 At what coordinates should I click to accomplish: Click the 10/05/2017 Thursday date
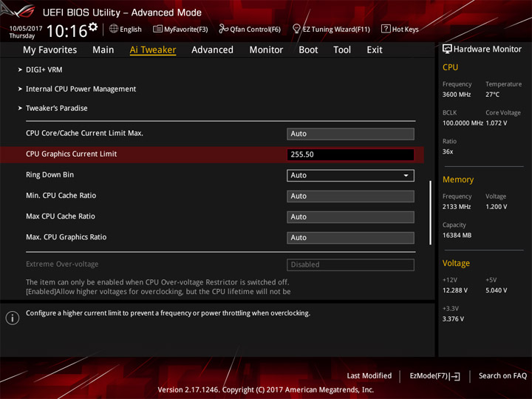click(x=26, y=32)
